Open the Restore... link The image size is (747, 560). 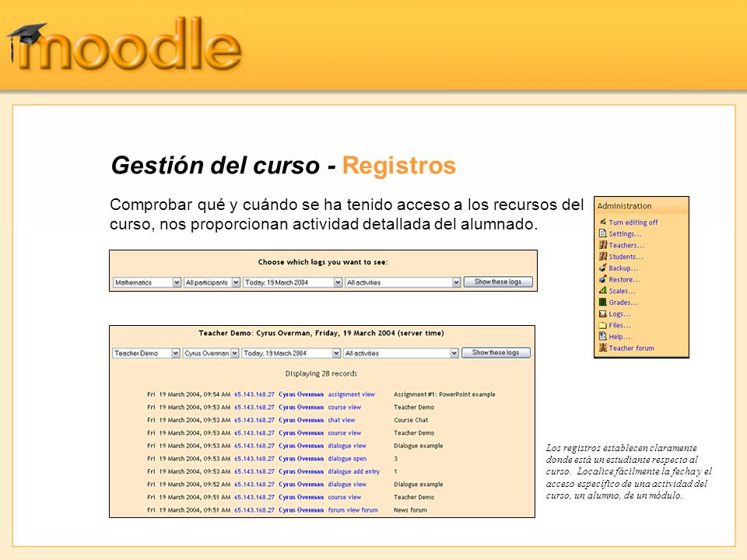625,279
